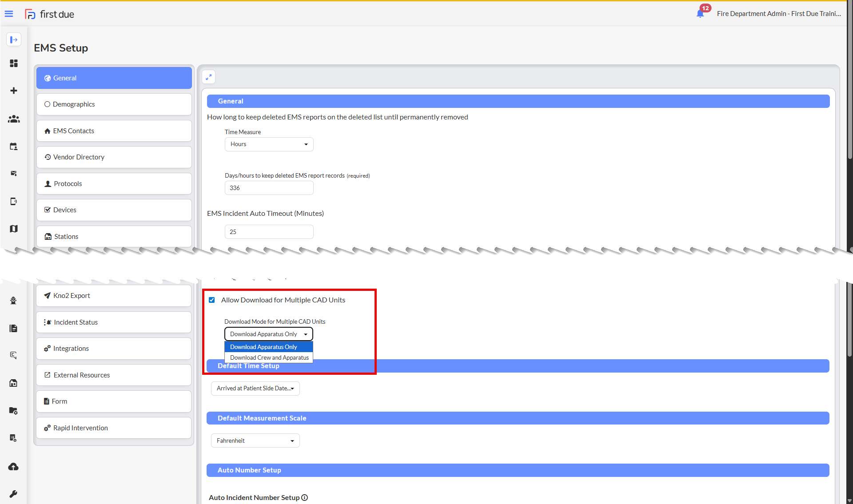Image resolution: width=853 pixels, height=504 pixels.
Task: Click the EMS Incident Auto Timeout field
Action: pos(269,232)
